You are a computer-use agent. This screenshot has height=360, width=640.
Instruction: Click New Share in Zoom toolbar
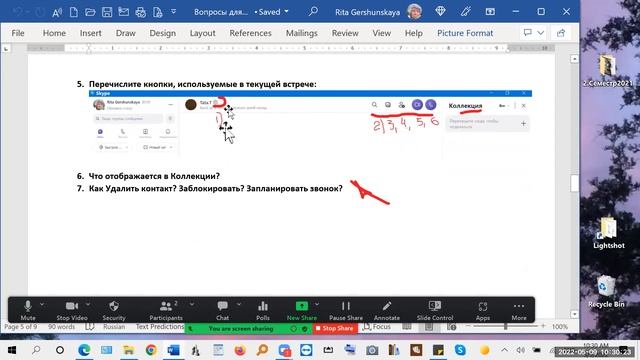(302, 310)
